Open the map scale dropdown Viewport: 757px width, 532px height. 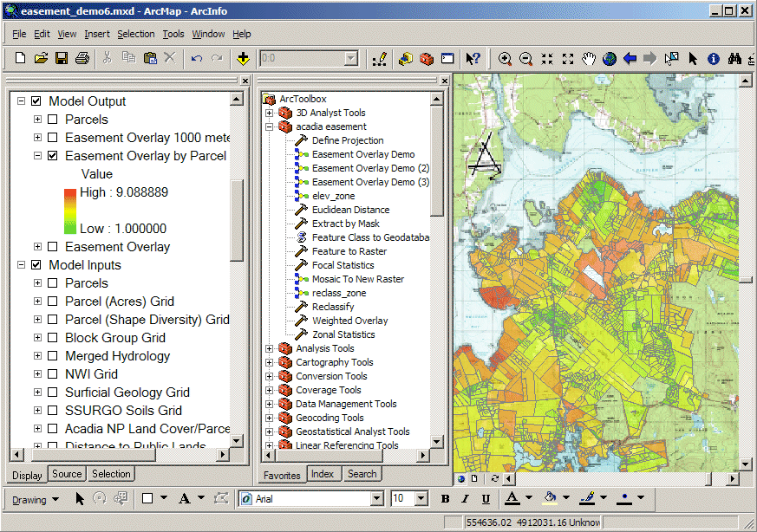[x=351, y=59]
